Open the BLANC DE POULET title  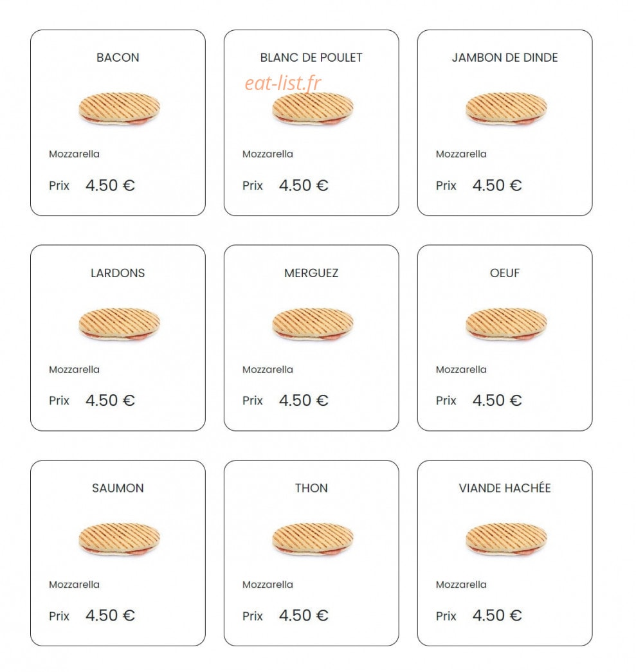tap(311, 57)
